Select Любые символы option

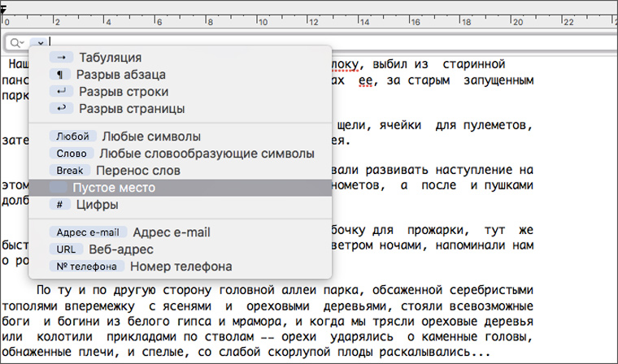150,136
